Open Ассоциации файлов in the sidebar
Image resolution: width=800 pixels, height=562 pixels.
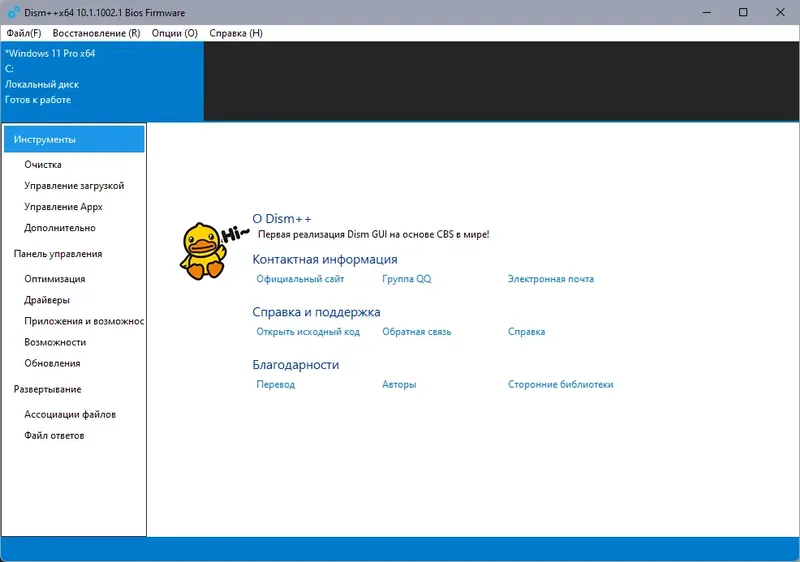click(70, 415)
